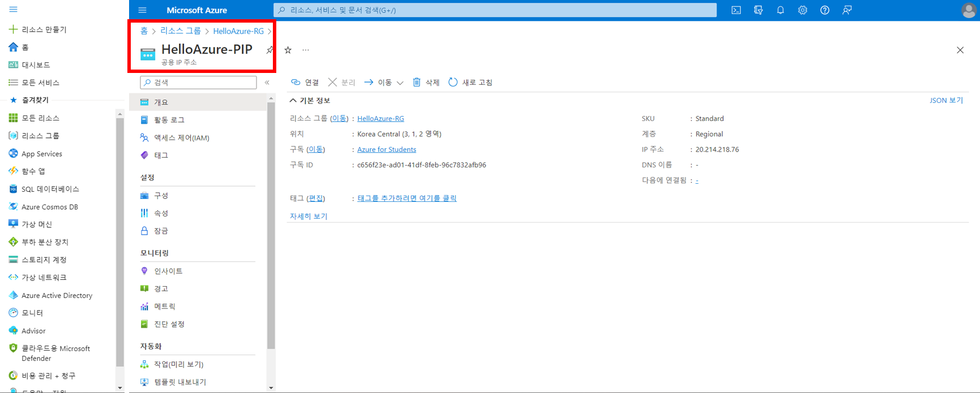Click HelloAzure-RG in the breadcrumb
This screenshot has width=980, height=393.
tap(238, 31)
